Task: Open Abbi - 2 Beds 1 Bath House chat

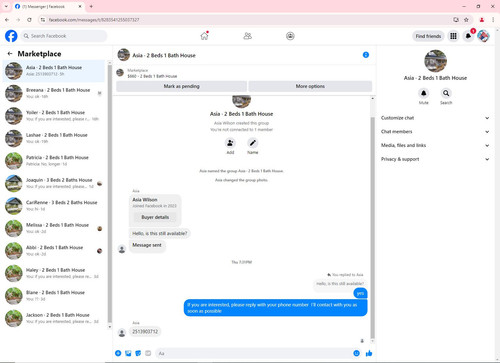Action: [x=54, y=251]
